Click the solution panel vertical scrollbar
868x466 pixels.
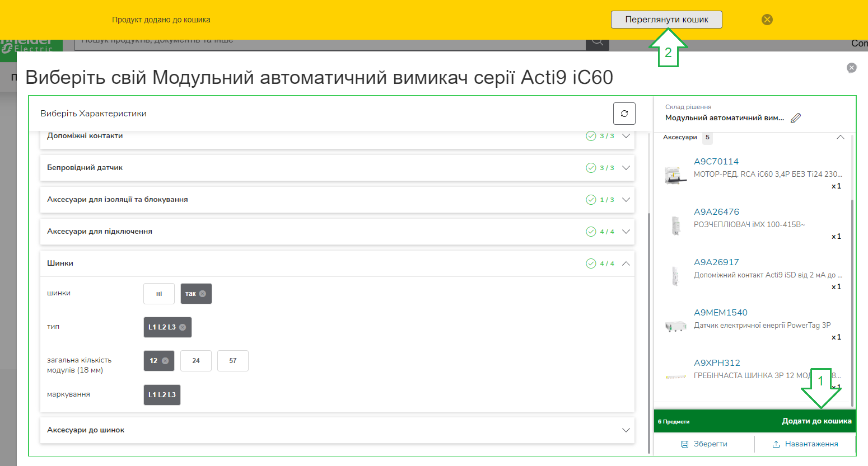(x=852, y=302)
